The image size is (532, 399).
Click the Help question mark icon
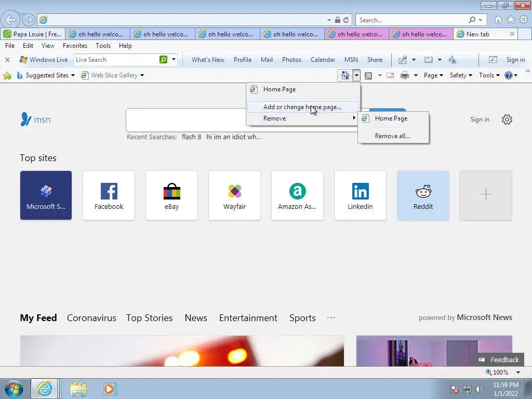pos(508,75)
